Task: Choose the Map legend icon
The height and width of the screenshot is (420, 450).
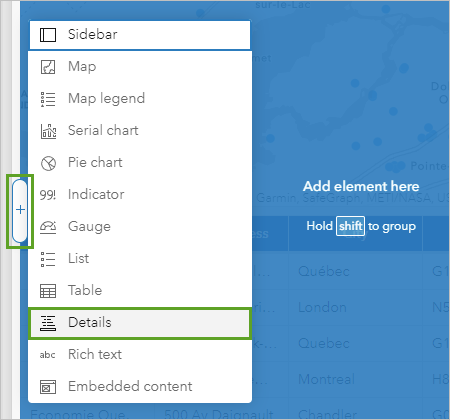Action: (48, 99)
